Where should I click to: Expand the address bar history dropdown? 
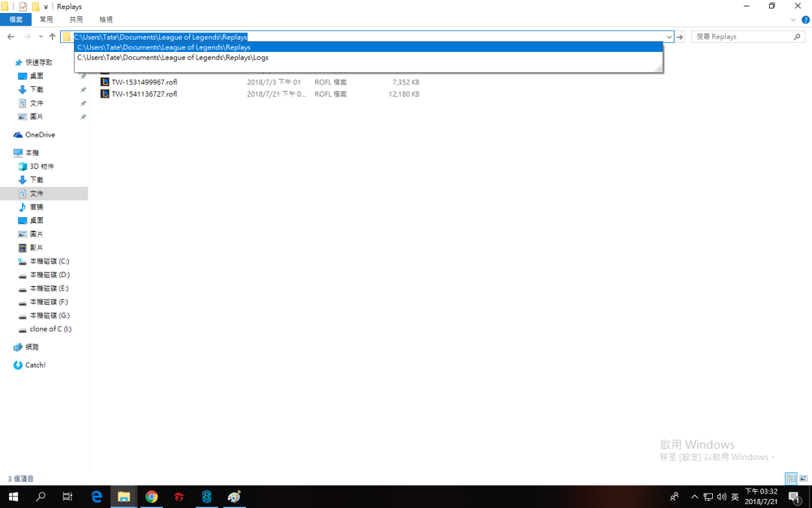coord(669,37)
